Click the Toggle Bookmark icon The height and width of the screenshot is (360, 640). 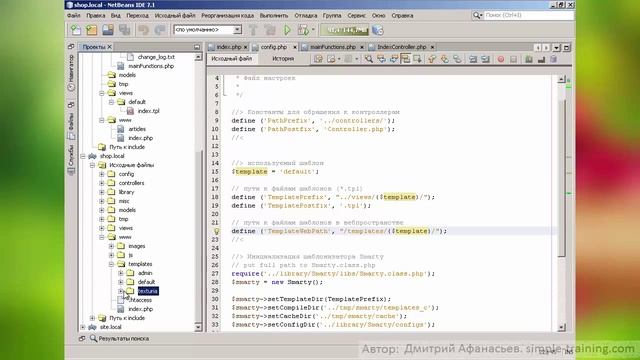457,59
